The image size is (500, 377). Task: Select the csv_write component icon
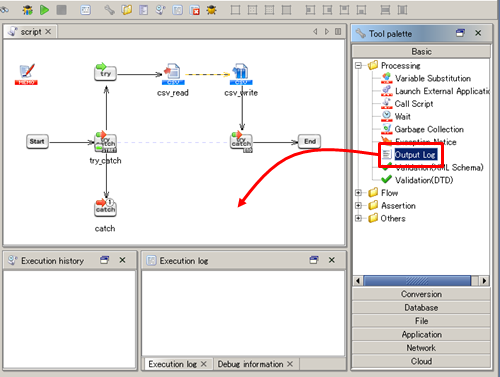241,74
